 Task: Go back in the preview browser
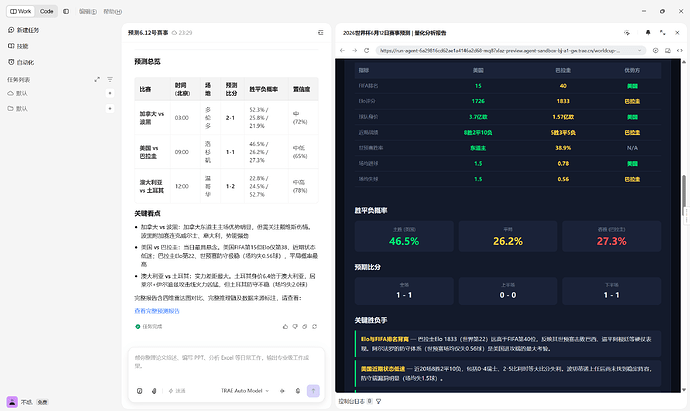coord(342,51)
